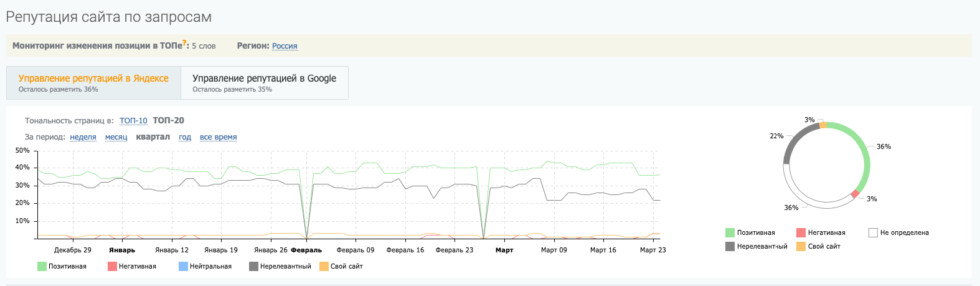Open the Россия region link
The height and width of the screenshot is (286, 980).
[285, 46]
